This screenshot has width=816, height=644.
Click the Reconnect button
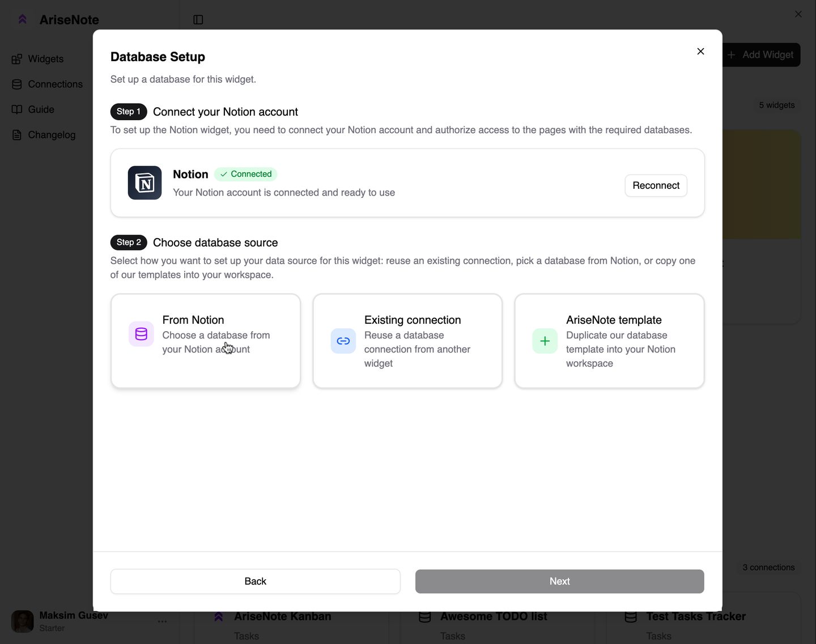[x=656, y=185]
